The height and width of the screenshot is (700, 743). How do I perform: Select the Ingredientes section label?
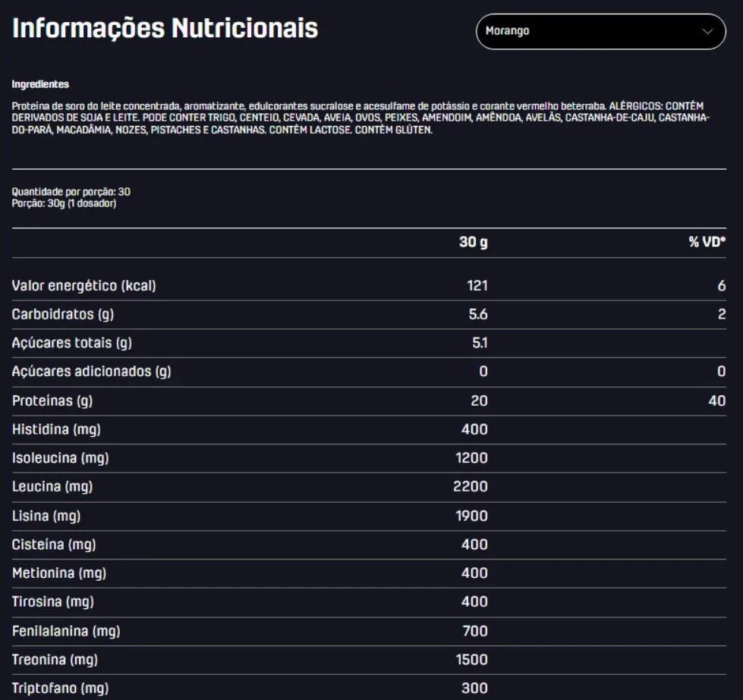tap(40, 84)
